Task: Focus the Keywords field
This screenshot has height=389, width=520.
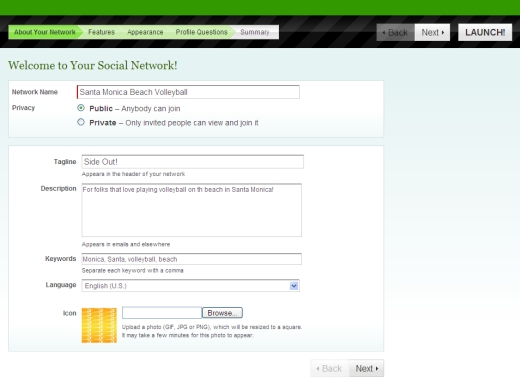Action: 191,259
